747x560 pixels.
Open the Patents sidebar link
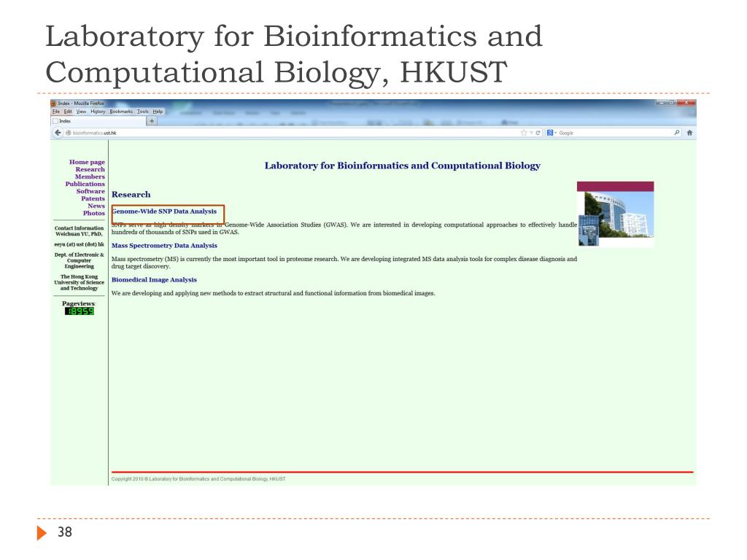93,198
